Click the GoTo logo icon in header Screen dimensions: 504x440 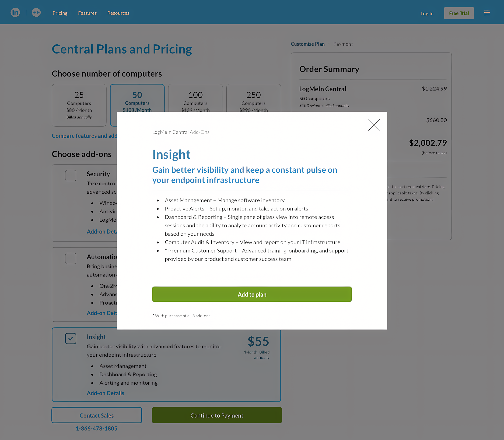pyautogui.click(x=36, y=13)
